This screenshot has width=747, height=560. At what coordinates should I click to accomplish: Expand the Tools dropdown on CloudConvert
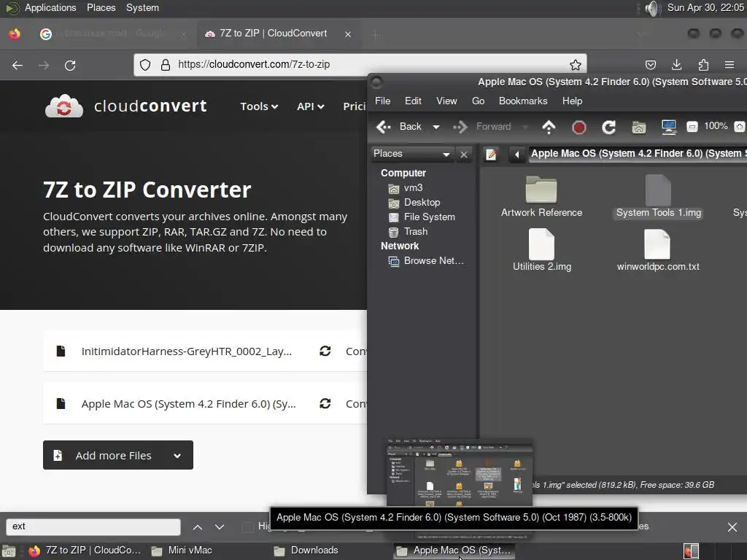[x=259, y=106]
